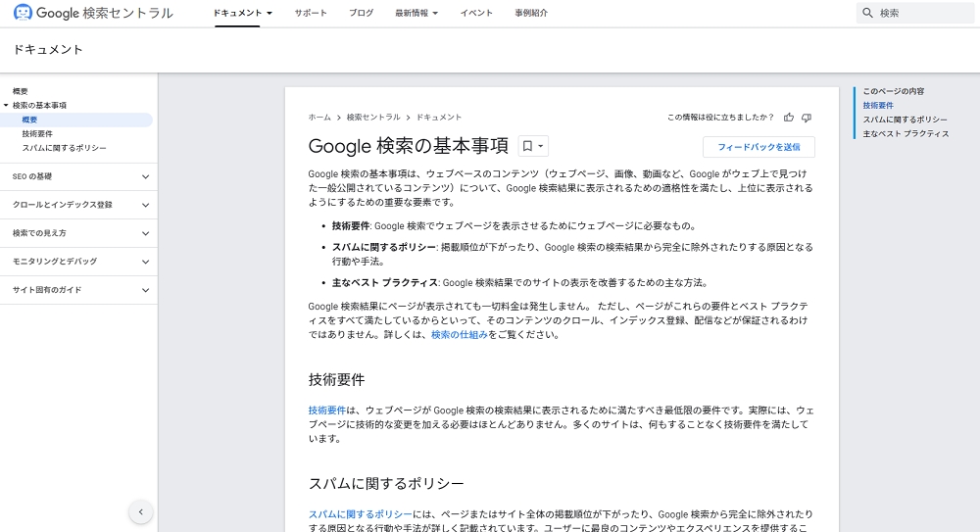Click the ドキュメント page header title
Screen dimensions: 980x532
click(x=47, y=49)
